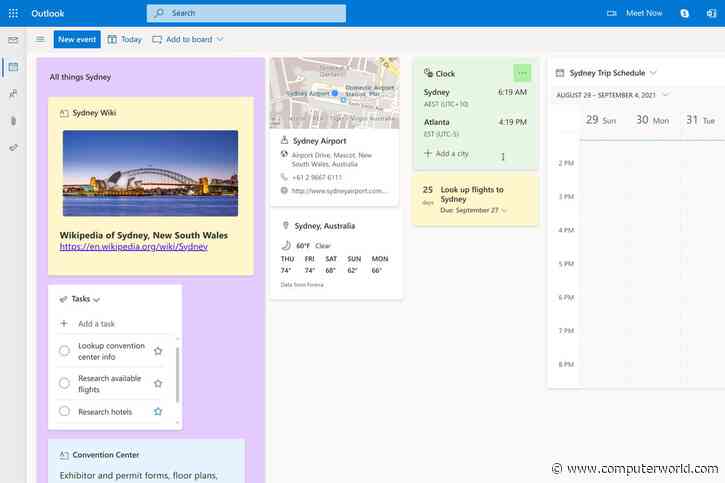Click the Sydney Wiki note icon
The height and width of the screenshot is (483, 725).
tap(64, 113)
